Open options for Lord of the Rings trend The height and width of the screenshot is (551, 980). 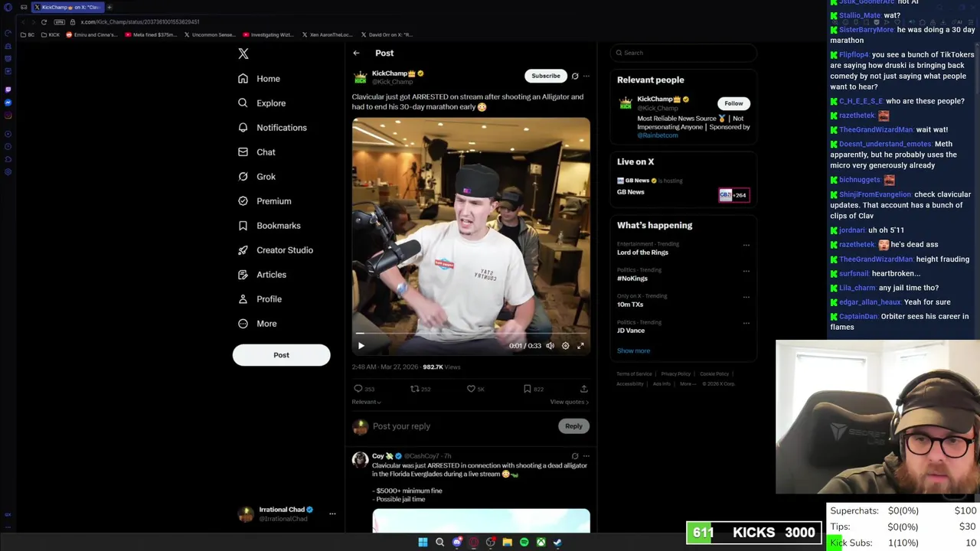tap(746, 246)
